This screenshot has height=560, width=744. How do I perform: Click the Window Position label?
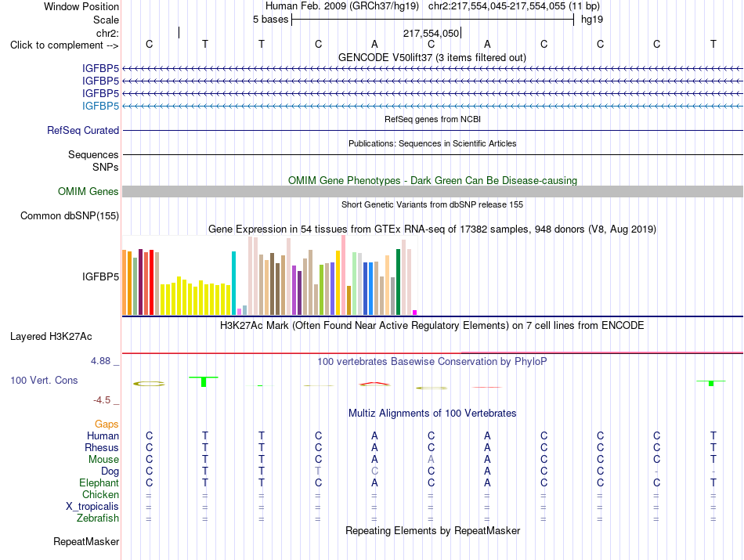(81, 6)
